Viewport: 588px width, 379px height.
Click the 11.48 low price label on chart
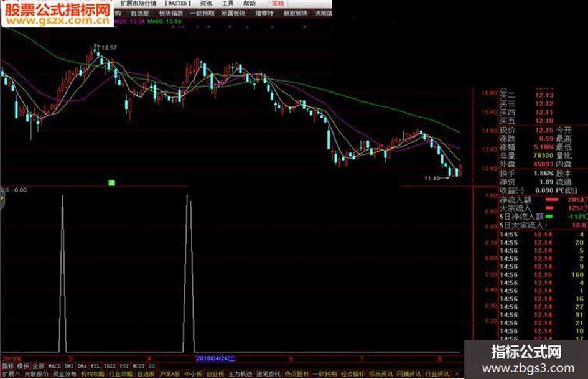point(432,179)
